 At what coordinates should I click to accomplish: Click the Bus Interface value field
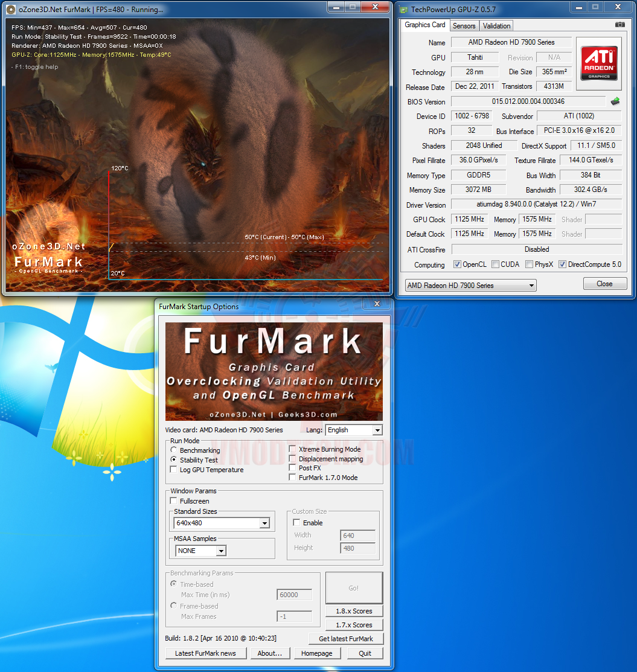(x=579, y=130)
